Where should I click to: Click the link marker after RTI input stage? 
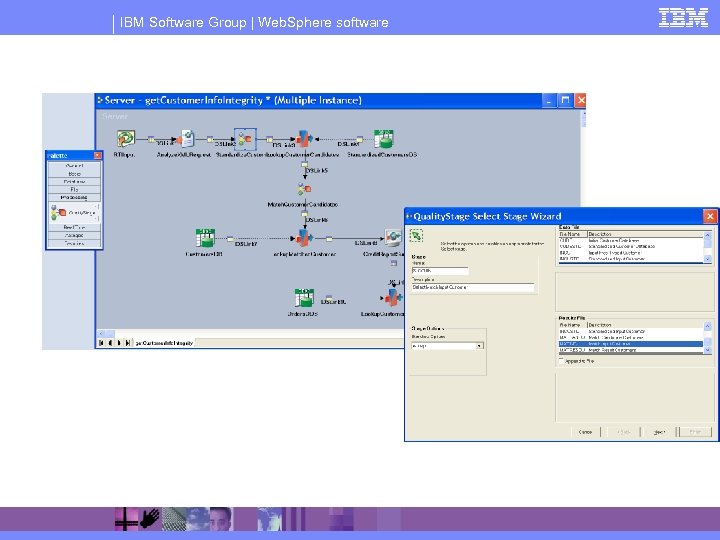151,139
